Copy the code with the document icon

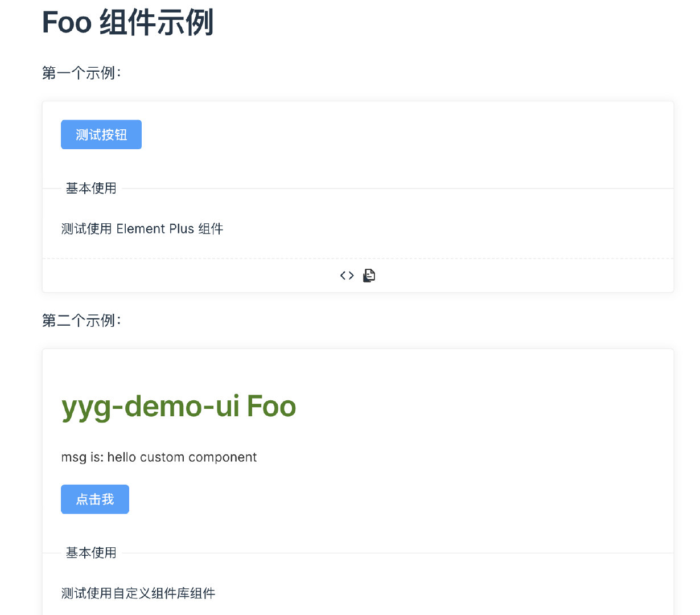pyautogui.click(x=369, y=276)
